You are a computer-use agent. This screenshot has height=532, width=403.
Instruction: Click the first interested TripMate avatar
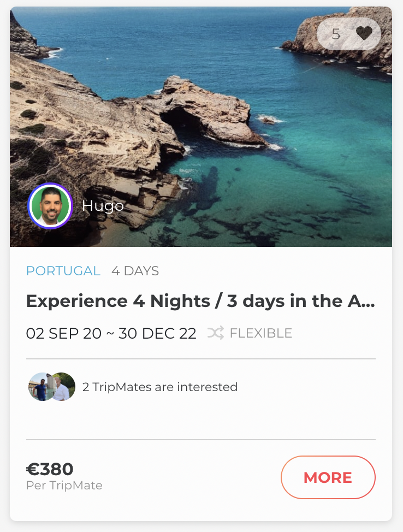[x=40, y=387]
